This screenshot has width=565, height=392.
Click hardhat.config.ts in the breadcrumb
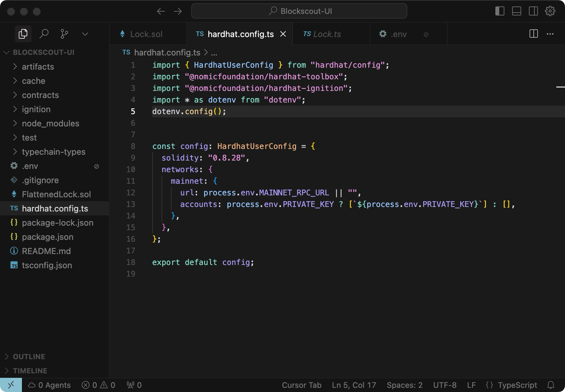(x=167, y=53)
